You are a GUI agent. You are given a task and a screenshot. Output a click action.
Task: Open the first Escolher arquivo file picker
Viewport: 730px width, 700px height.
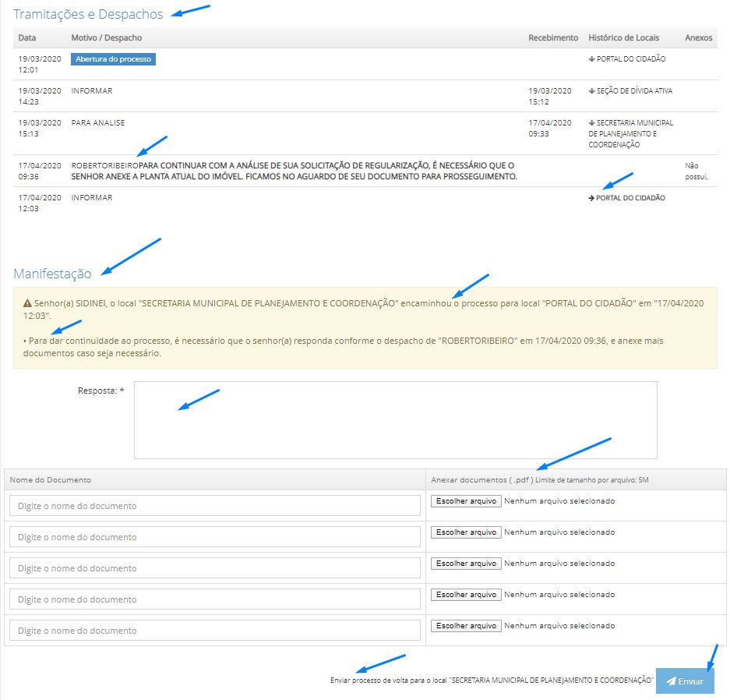466,501
